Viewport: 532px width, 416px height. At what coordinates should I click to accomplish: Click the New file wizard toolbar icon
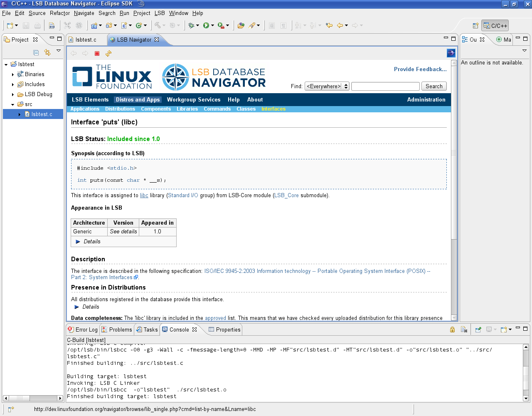click(x=10, y=25)
